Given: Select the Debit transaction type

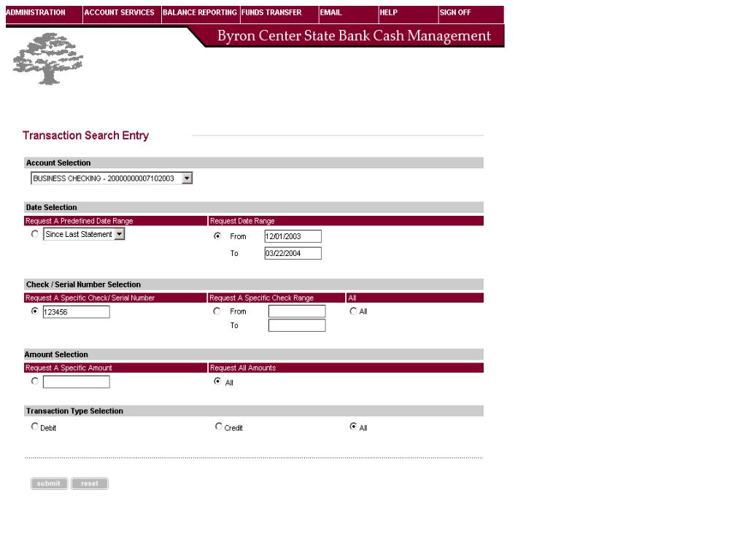Looking at the screenshot, I should tap(35, 426).
